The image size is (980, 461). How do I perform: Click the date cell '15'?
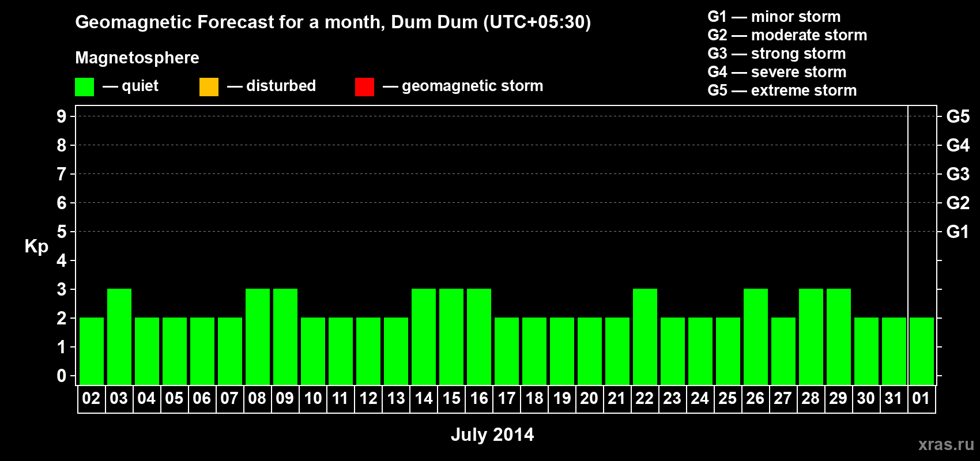pyautogui.click(x=451, y=399)
